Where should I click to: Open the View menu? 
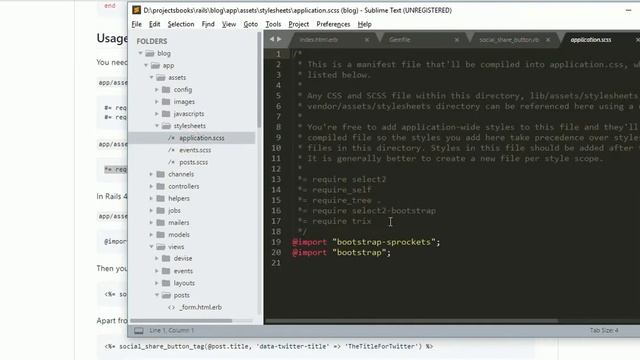(x=229, y=24)
